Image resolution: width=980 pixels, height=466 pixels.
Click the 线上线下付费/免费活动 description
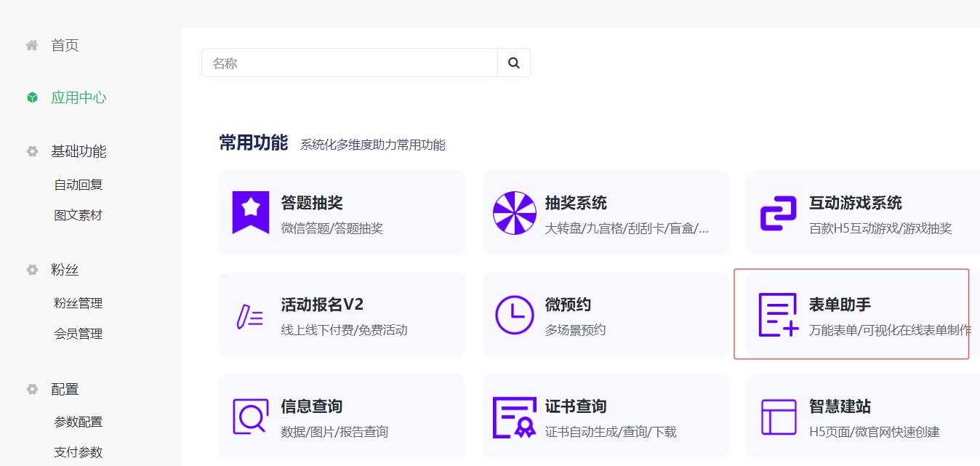point(345,330)
